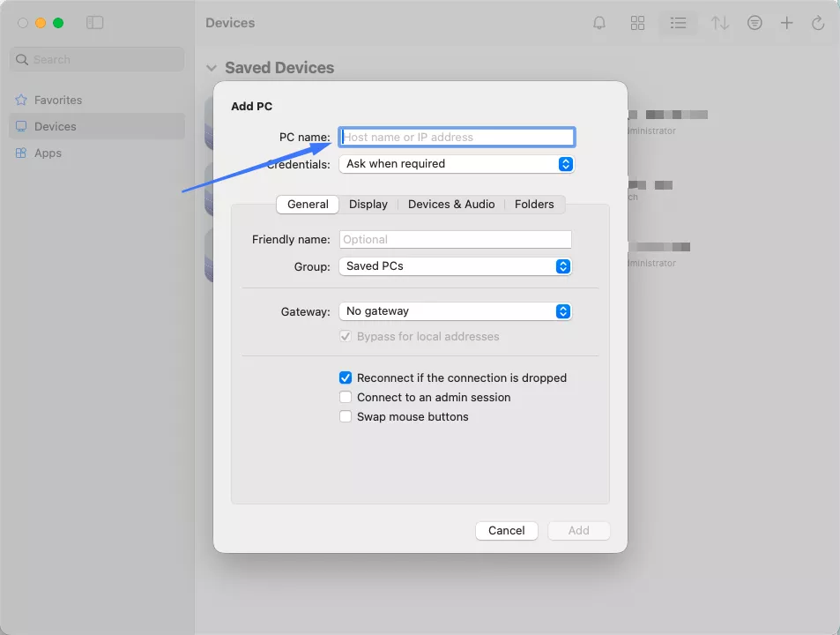The image size is (840, 635).
Task: Switch to the Display tab
Action: [x=368, y=205]
